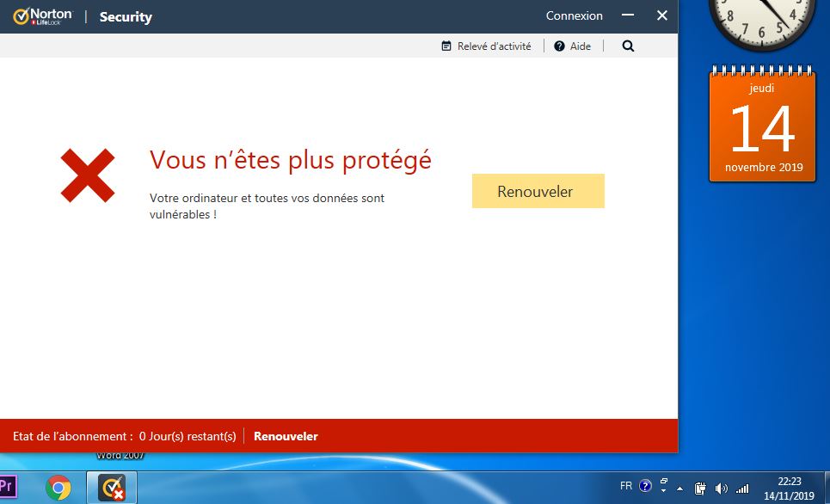The width and height of the screenshot is (830, 504).
Task: Show hidden tray icons arrow
Action: 680,489
